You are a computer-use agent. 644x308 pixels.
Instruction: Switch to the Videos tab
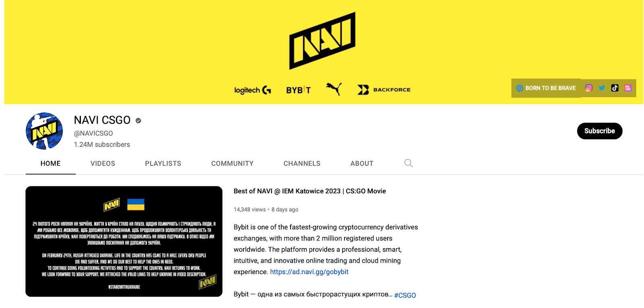click(x=103, y=164)
